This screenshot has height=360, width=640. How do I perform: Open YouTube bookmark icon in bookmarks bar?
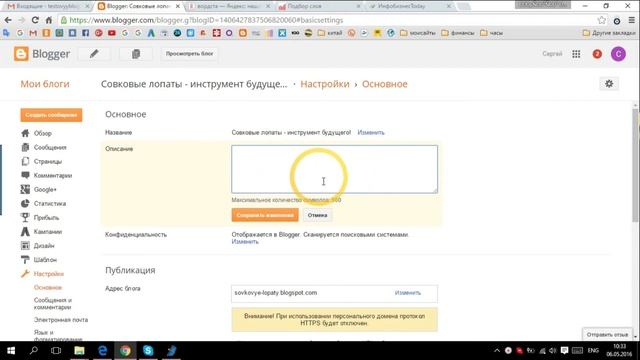pyautogui.click(x=111, y=33)
